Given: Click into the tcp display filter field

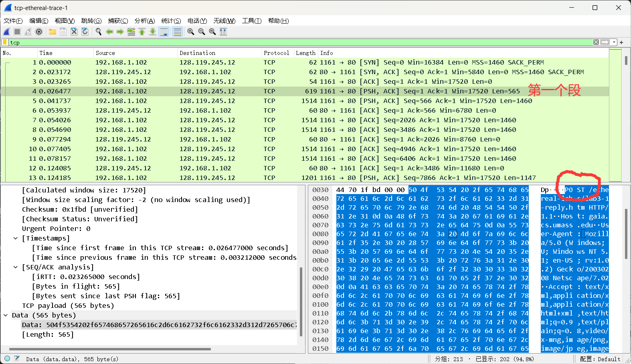Looking at the screenshot, I should 301,42.
